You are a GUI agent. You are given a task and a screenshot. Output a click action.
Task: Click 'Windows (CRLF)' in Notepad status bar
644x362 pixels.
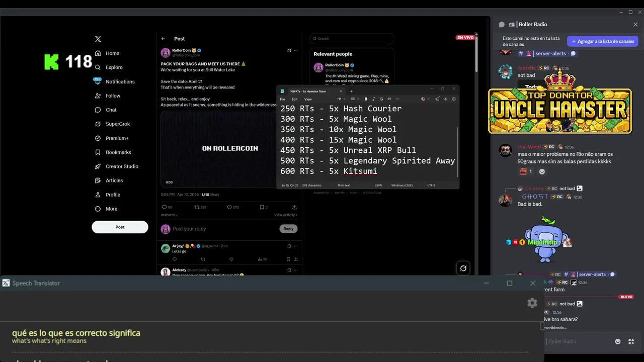[401, 186]
